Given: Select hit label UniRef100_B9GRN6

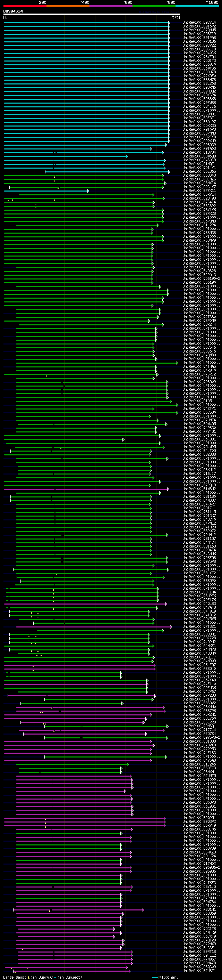Looking at the screenshot, I should click(199, 88).
